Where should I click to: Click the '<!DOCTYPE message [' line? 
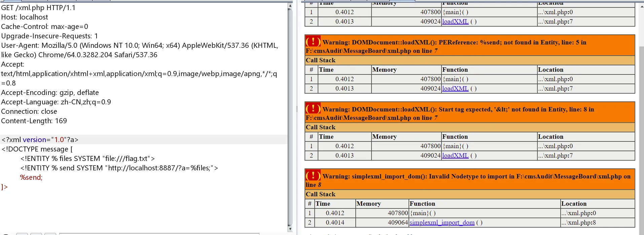(37, 149)
